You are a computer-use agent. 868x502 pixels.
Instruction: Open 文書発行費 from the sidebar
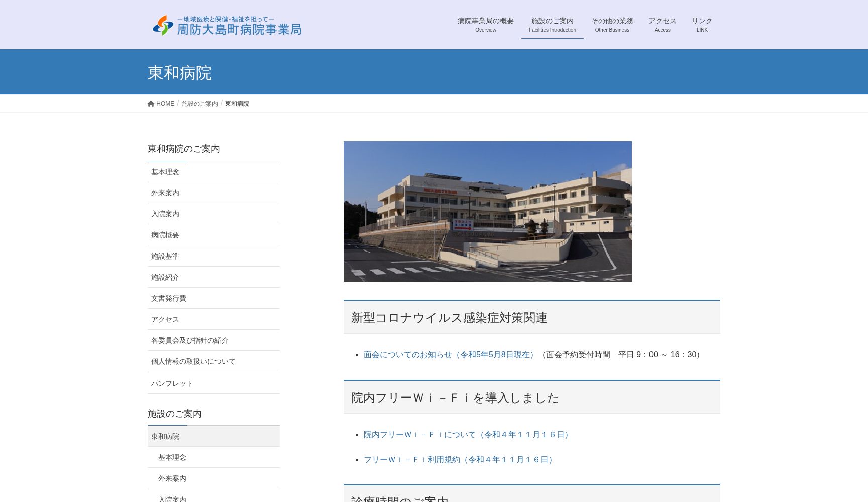(x=168, y=298)
